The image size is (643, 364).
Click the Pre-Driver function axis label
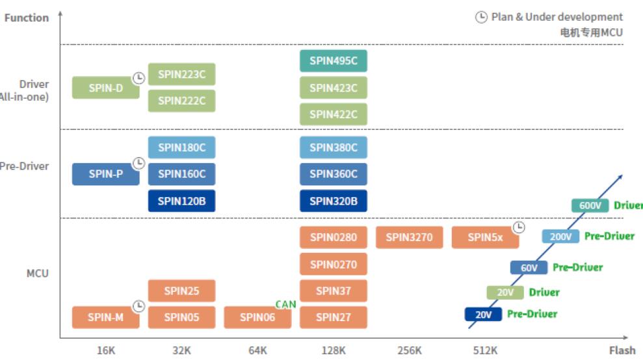pyautogui.click(x=25, y=166)
